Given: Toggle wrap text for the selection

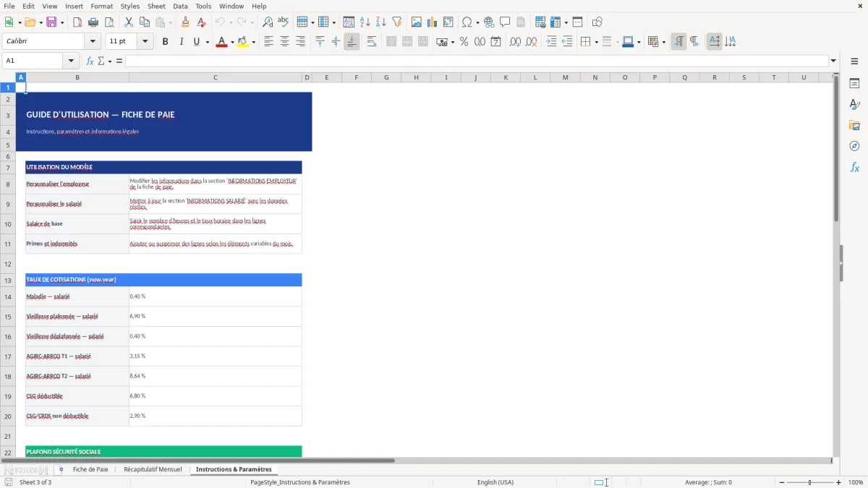Looking at the screenshot, I should click(371, 41).
